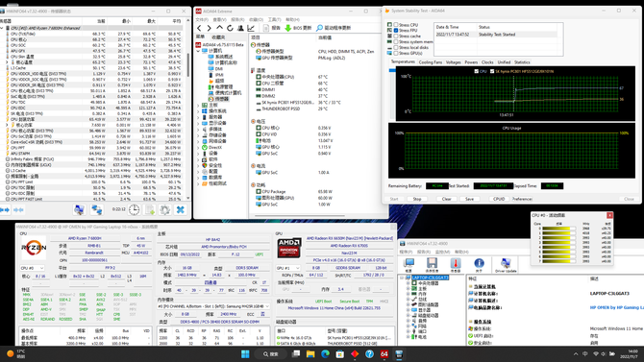Image resolution: width=644 pixels, height=362 pixels.
Task: Click the AIDA64 back navigation arrow
Action: [199, 28]
